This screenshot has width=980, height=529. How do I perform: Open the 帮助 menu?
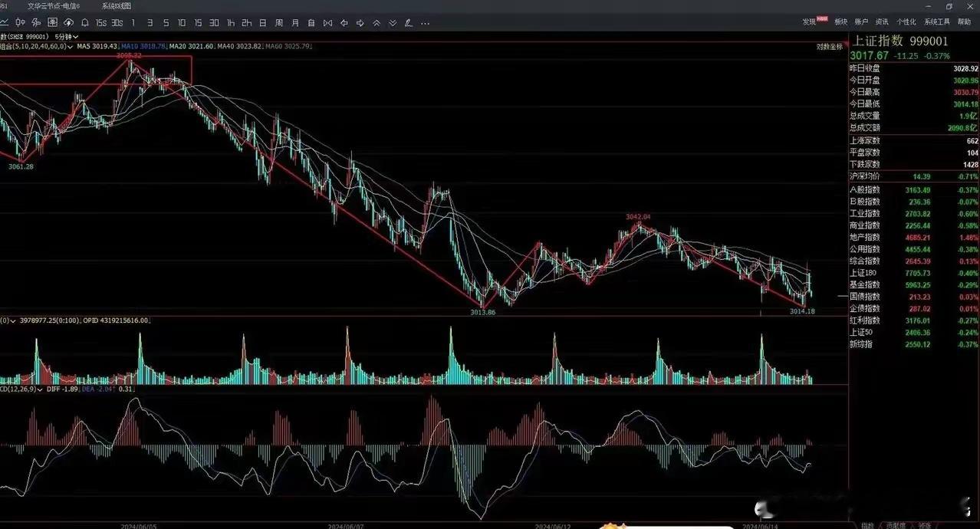[x=964, y=21]
